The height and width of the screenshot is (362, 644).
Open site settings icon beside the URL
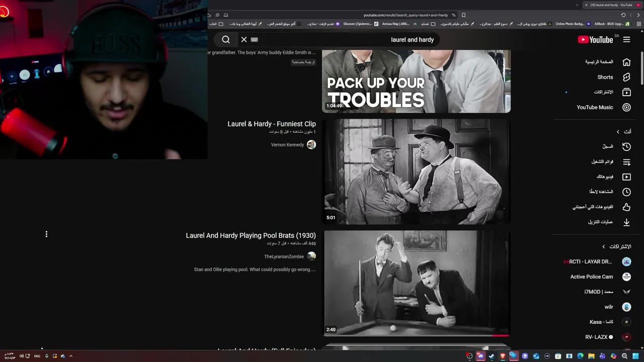coord(454,15)
